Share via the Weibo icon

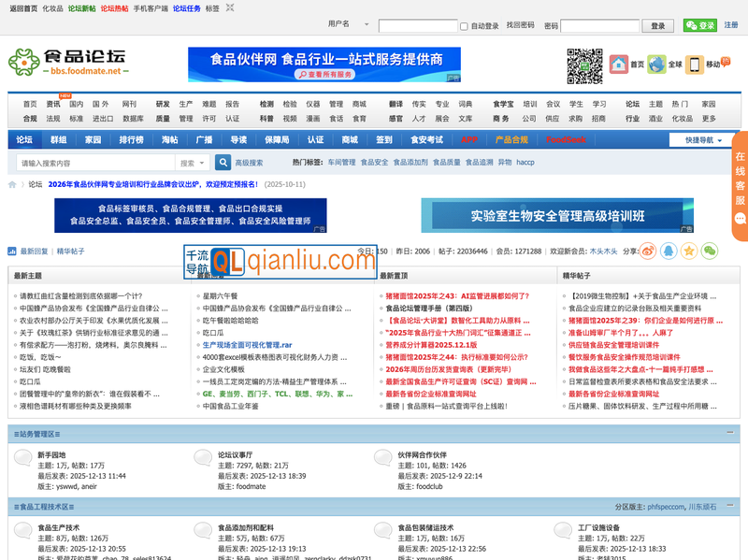pyautogui.click(x=669, y=251)
